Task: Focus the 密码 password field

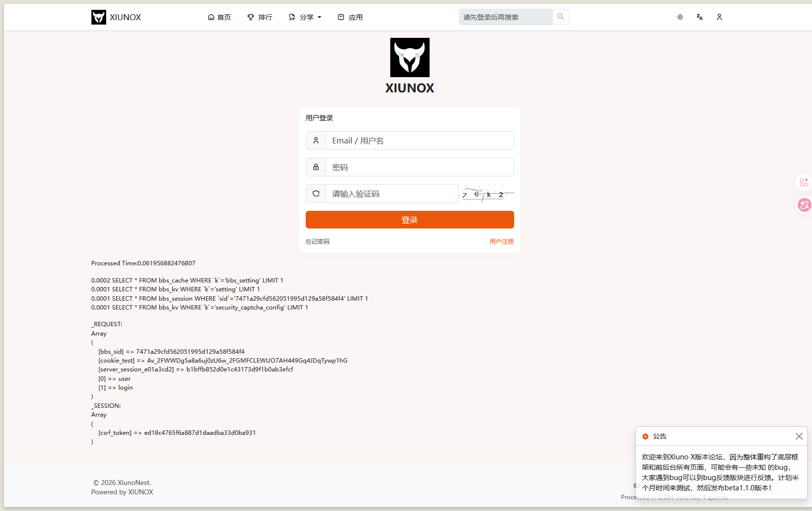Action: click(x=420, y=167)
